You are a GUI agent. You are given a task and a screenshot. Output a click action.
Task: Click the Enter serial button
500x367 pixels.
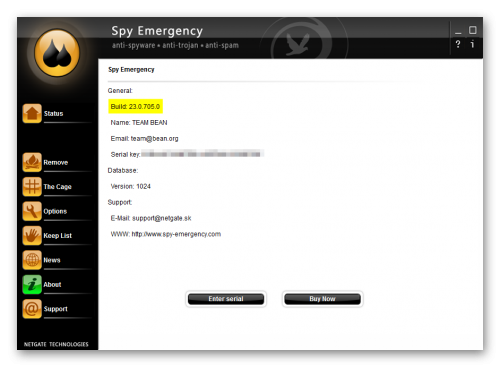click(x=226, y=299)
